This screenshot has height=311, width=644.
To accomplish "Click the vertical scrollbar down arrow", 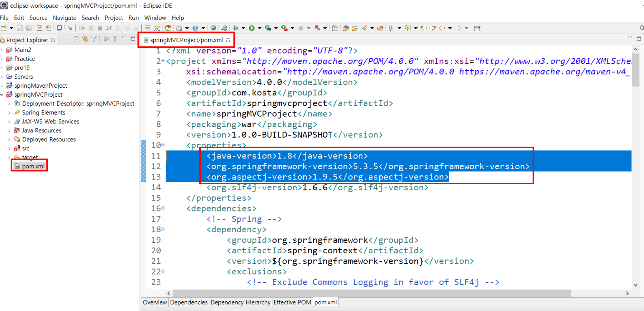I will click(x=636, y=285).
